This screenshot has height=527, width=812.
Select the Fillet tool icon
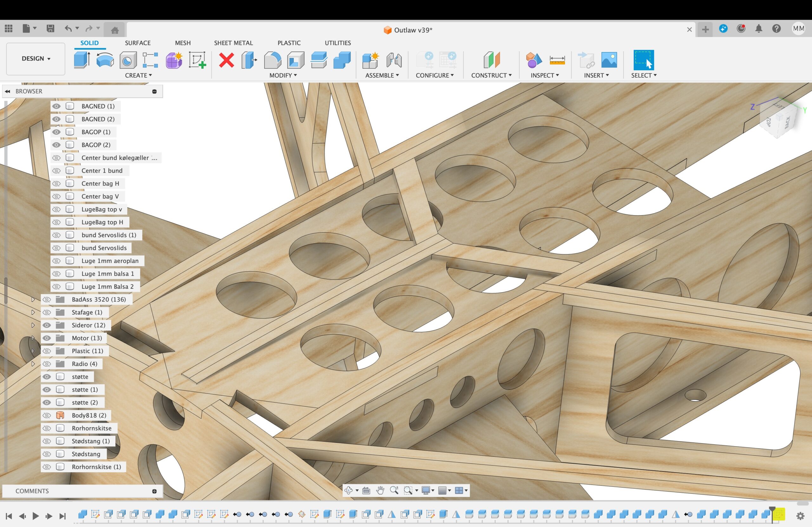pyautogui.click(x=272, y=60)
